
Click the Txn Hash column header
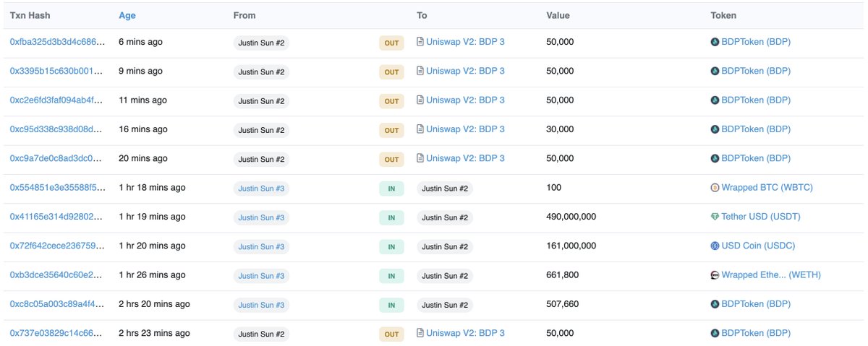(30, 15)
